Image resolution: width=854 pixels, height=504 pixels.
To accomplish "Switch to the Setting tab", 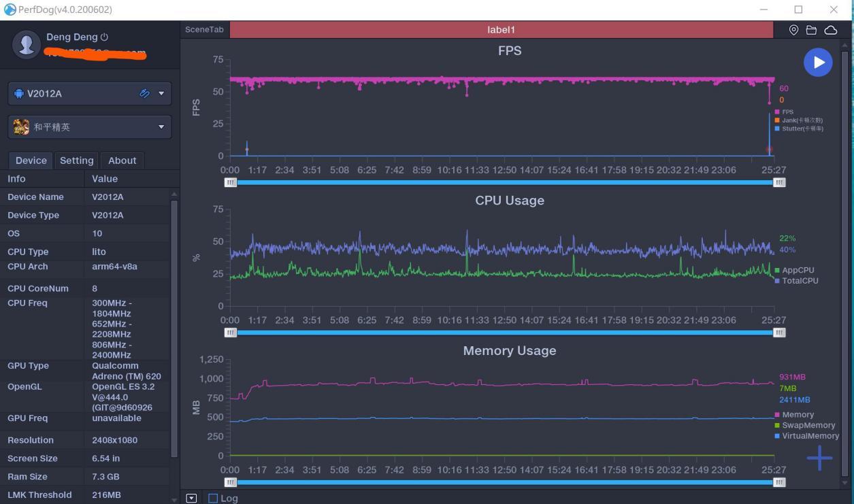I will [x=76, y=161].
